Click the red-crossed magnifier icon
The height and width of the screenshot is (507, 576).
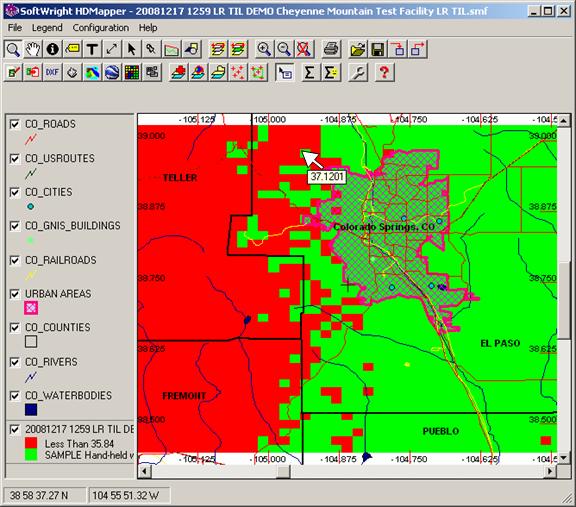(x=304, y=49)
